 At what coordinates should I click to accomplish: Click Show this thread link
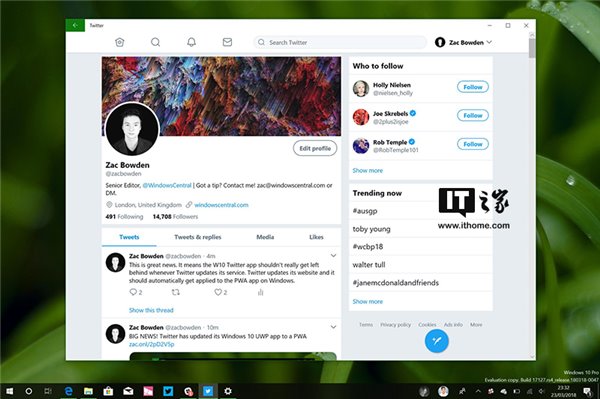click(151, 310)
